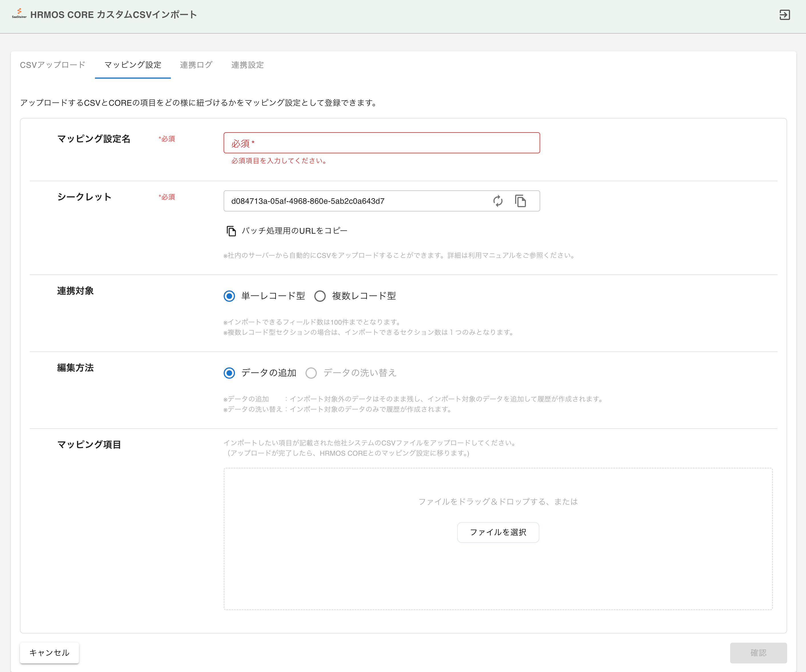Regenerate the secret with refresh icon
806x672 pixels.
498,201
